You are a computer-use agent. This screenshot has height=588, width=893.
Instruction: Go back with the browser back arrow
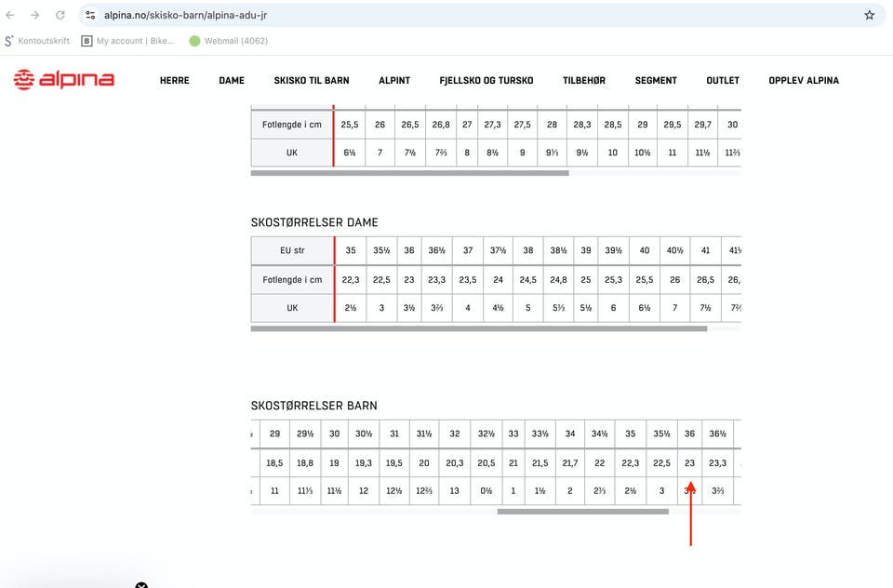coord(9,16)
